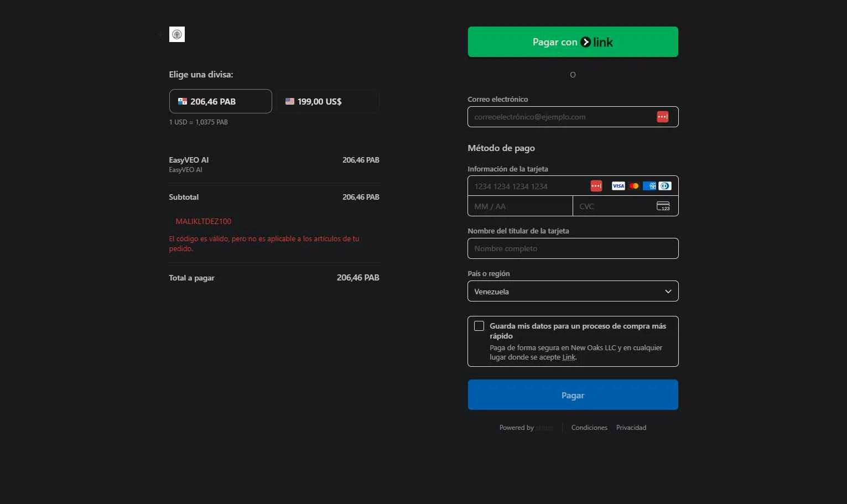The width and height of the screenshot is (847, 504).
Task: Click the password manager icon in email field
Action: (x=662, y=117)
